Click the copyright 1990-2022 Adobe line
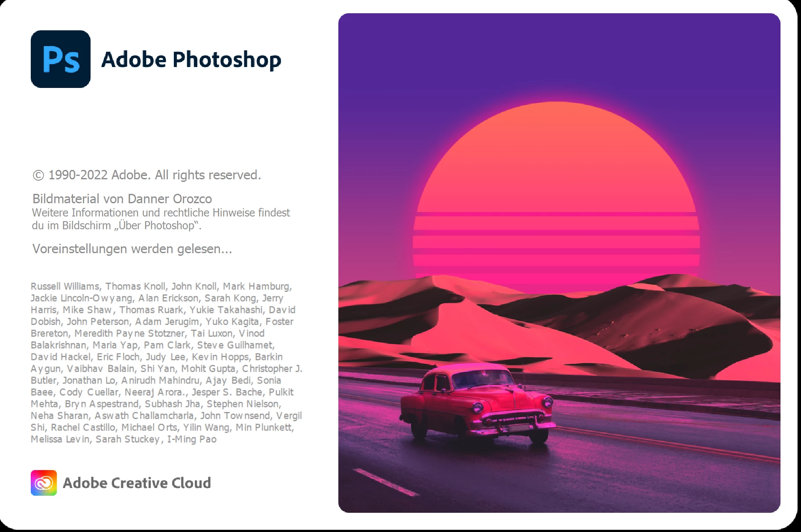This screenshot has height=532, width=801. pos(147,175)
